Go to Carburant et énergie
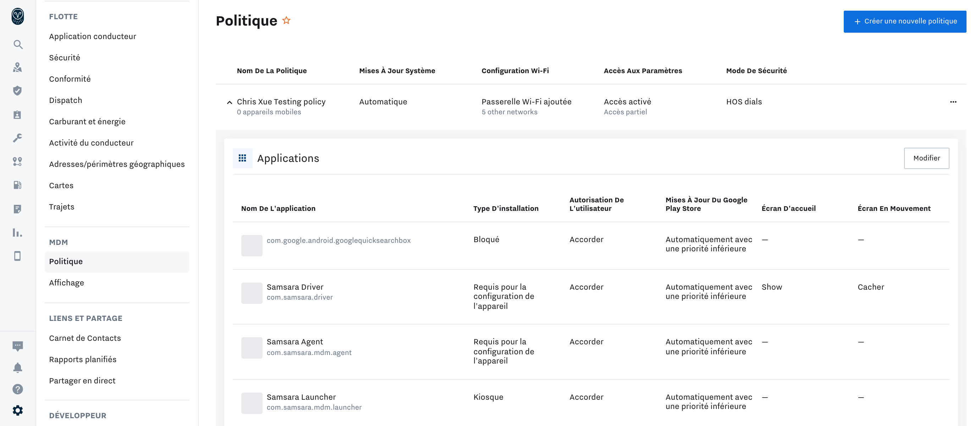980x426 pixels. (x=87, y=121)
